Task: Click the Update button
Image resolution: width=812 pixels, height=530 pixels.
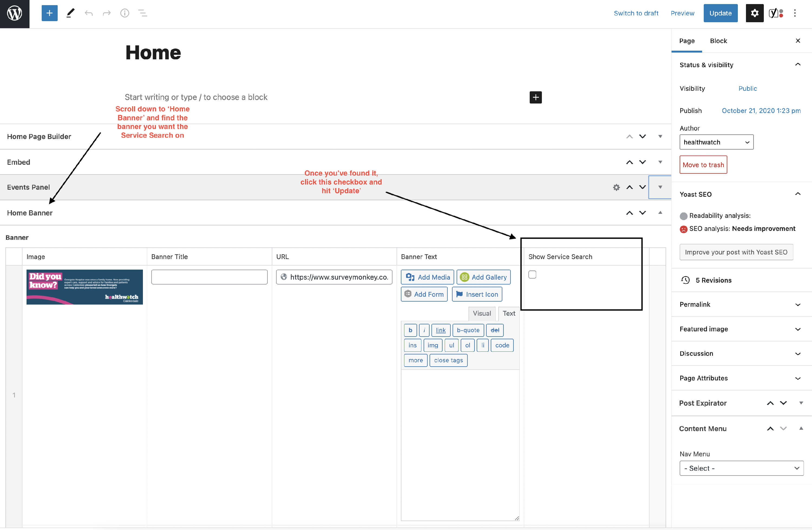Action: 720,13
